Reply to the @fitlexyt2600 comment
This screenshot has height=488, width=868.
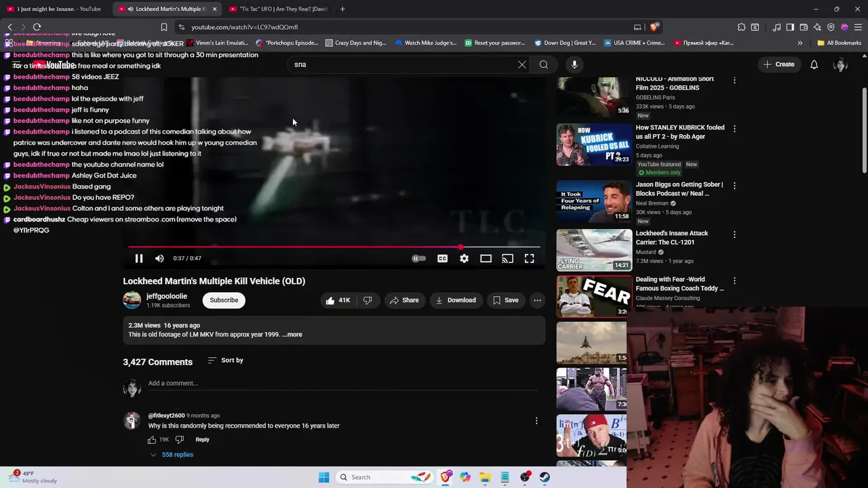coord(202,440)
